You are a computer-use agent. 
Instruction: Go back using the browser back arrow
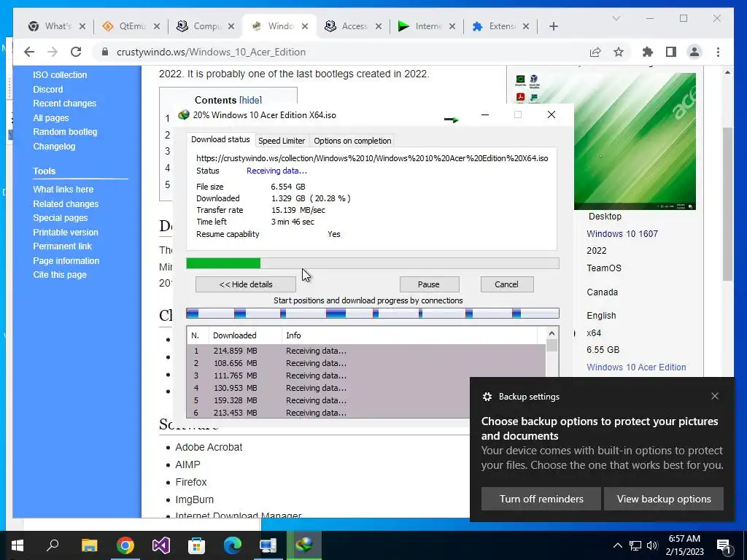tap(29, 52)
